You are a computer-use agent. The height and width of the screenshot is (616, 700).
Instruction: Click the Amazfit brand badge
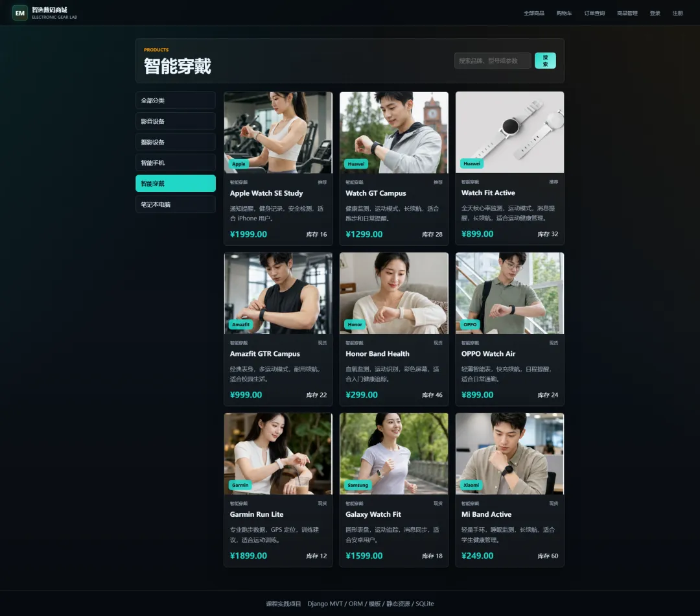[x=240, y=324]
